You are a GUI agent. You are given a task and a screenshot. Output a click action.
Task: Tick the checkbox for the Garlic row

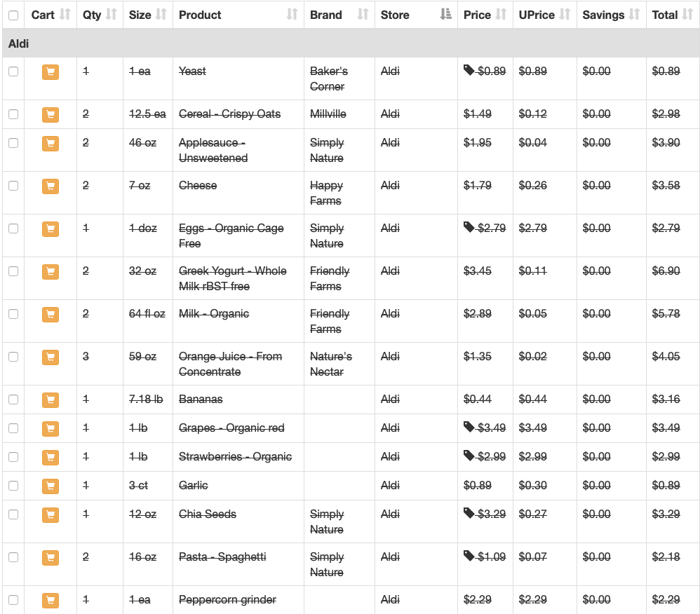(13, 486)
